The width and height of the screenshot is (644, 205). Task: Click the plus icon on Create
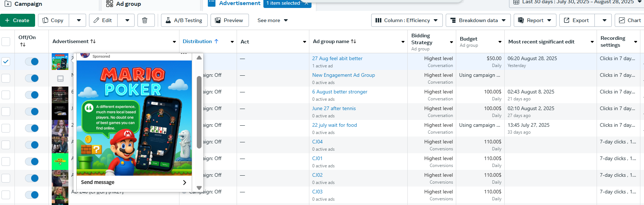coord(7,20)
